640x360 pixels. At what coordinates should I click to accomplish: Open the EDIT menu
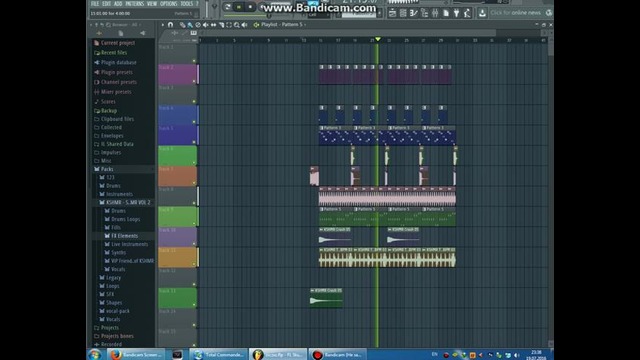(107, 4)
